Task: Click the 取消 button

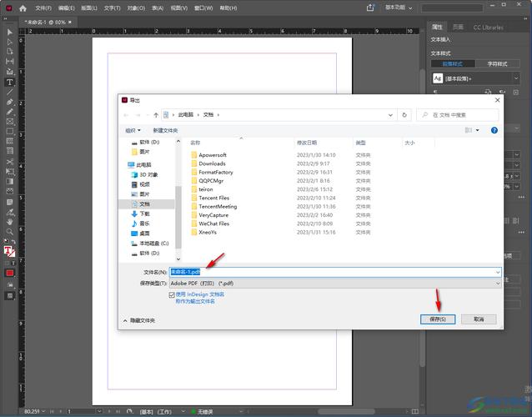Action: pyautogui.click(x=478, y=319)
